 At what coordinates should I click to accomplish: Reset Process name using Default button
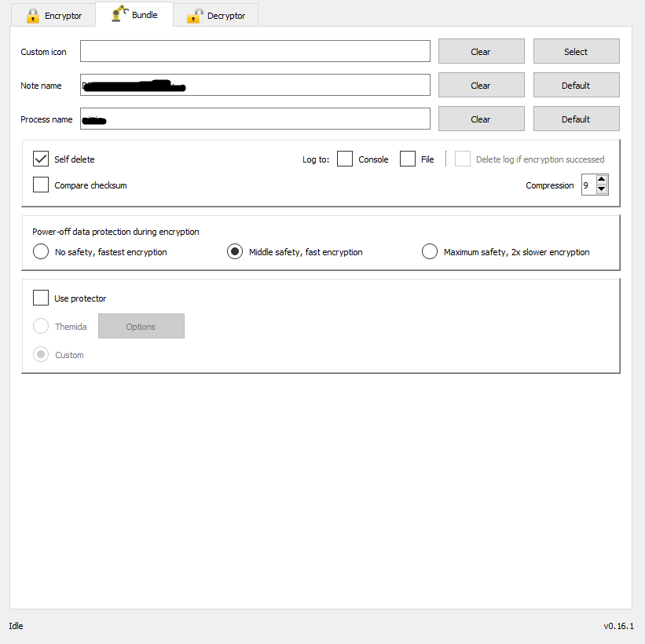[576, 119]
